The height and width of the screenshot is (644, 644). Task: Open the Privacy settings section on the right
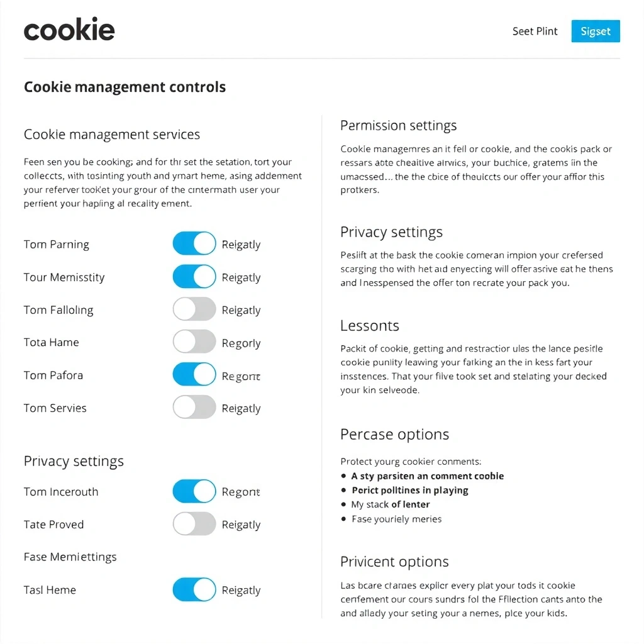coord(391,231)
